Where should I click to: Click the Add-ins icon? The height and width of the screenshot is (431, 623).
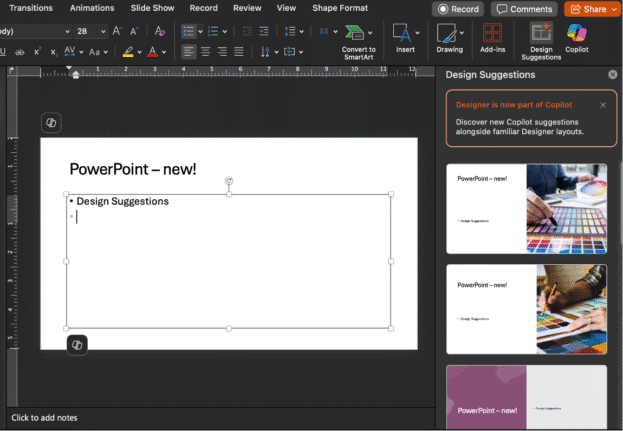pos(492,35)
